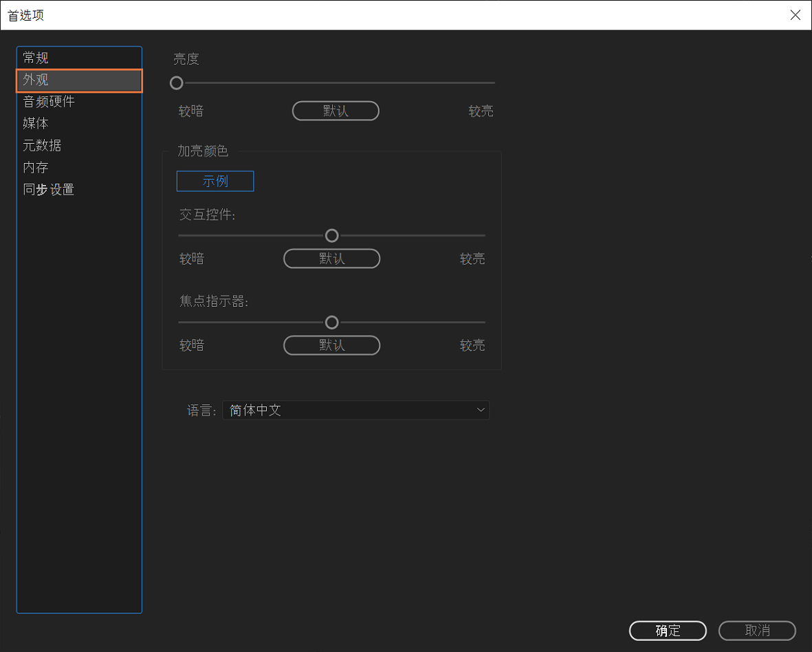The width and height of the screenshot is (812, 652).
Task: Click the 交互控件 slider handle
Action: point(331,235)
